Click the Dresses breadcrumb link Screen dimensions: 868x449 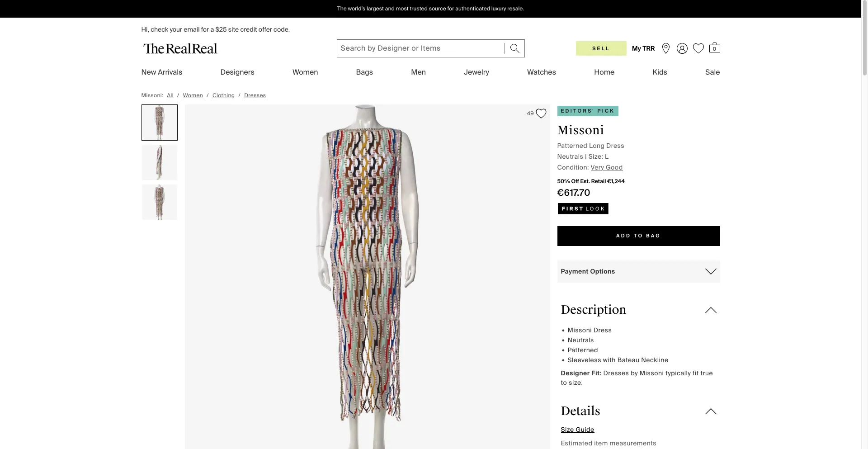(x=255, y=95)
